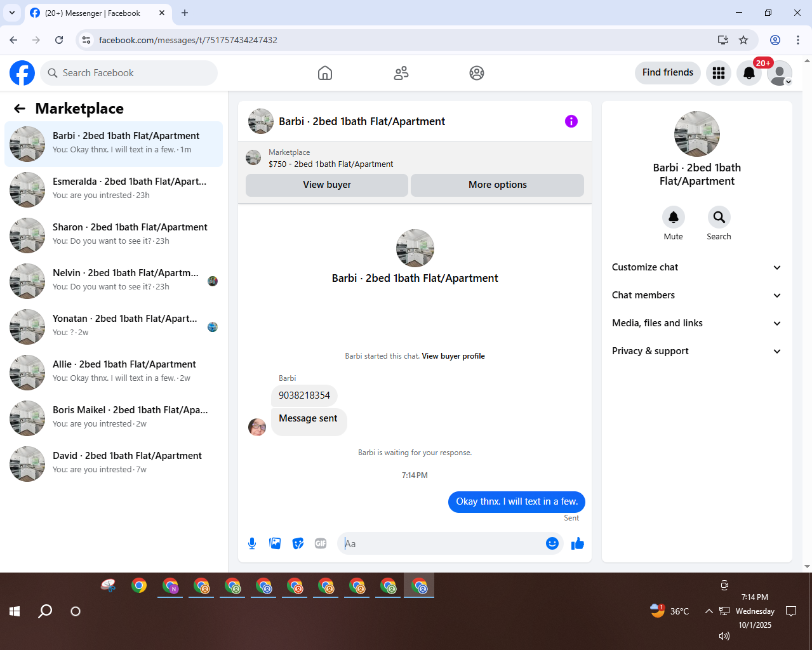
Task: Open the Chrome profile icon
Action: pos(775,40)
